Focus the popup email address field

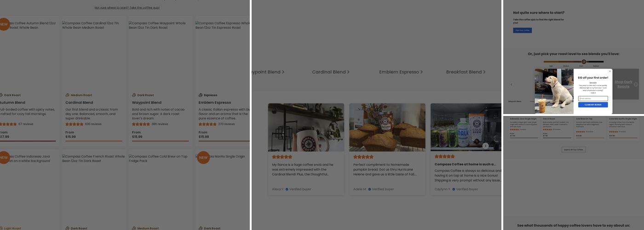tap(593, 98)
